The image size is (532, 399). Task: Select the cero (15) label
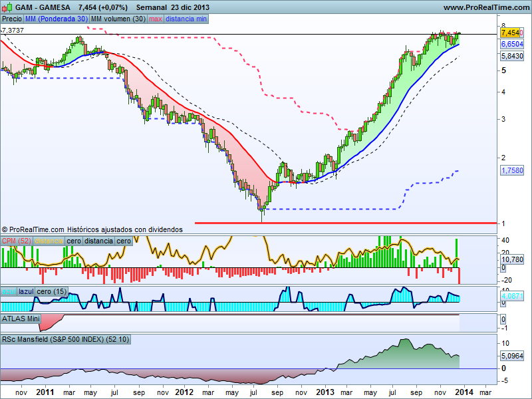pyautogui.click(x=51, y=292)
